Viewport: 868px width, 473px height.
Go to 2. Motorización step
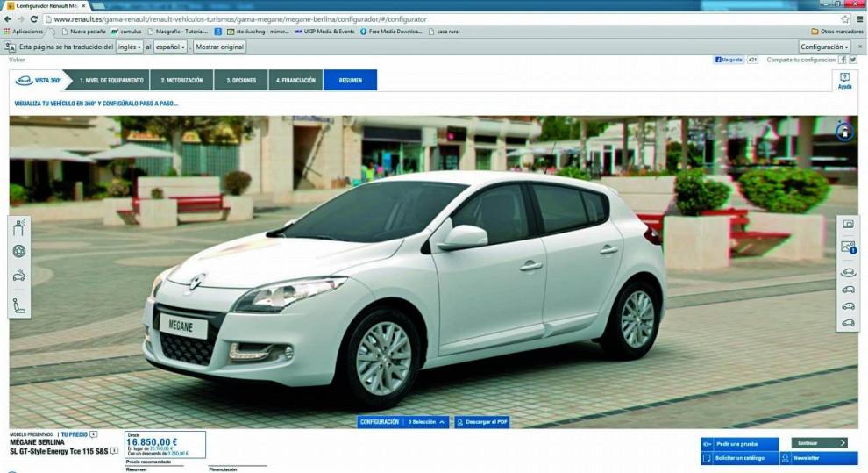181,81
